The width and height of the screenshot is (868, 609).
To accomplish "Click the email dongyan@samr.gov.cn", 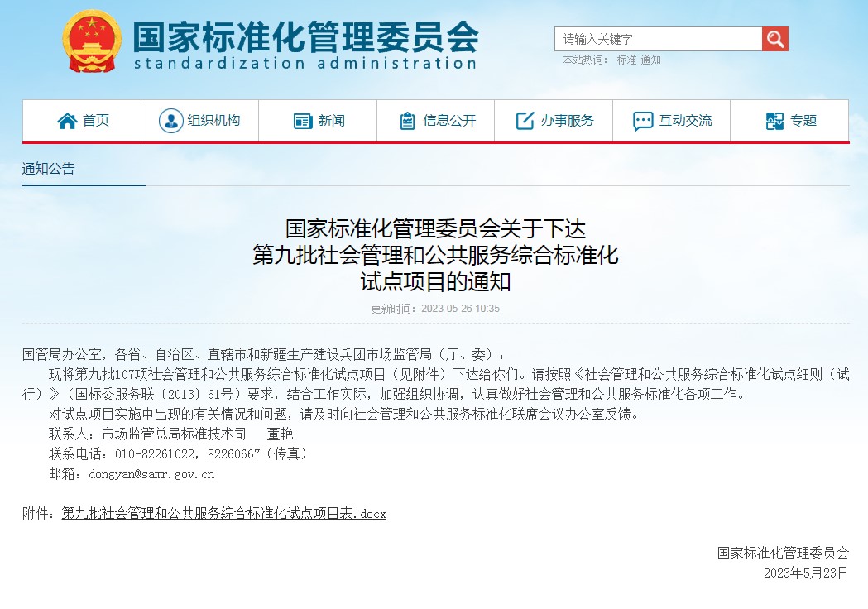I will click(151, 474).
